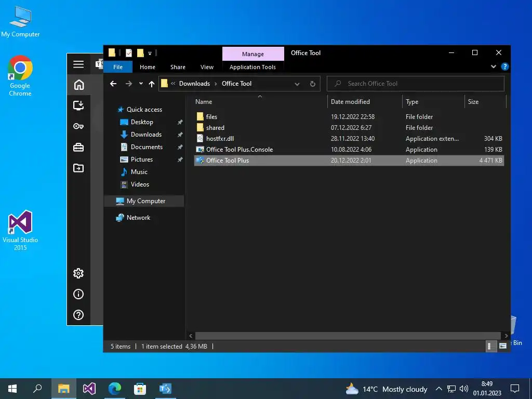Open Microsoft Store from taskbar
Image resolution: width=532 pixels, height=399 pixels.
(140, 389)
